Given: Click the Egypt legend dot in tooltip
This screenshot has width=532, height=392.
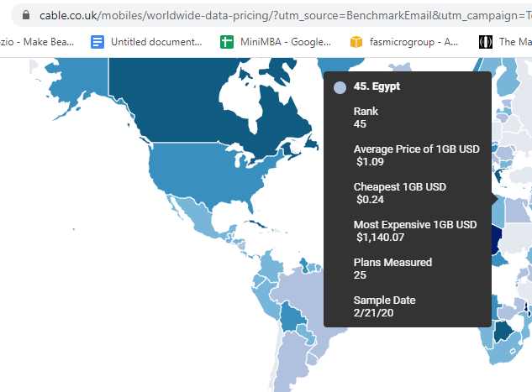Looking at the screenshot, I should 340,86.
